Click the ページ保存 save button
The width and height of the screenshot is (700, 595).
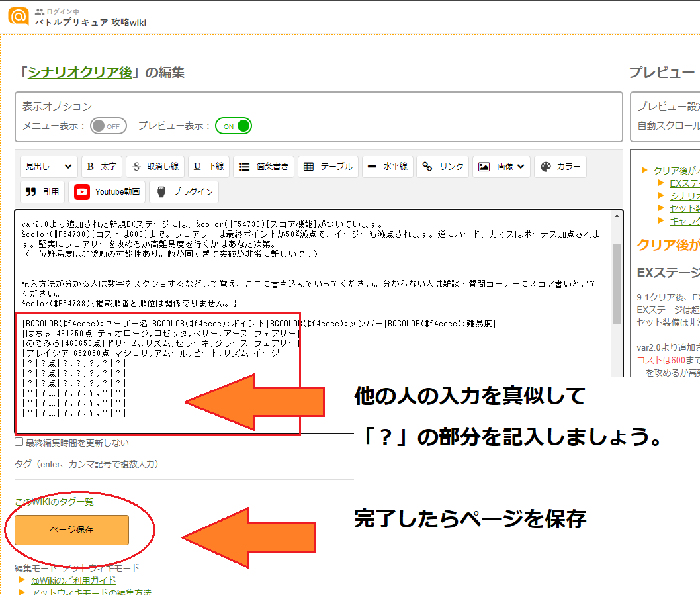(71, 530)
